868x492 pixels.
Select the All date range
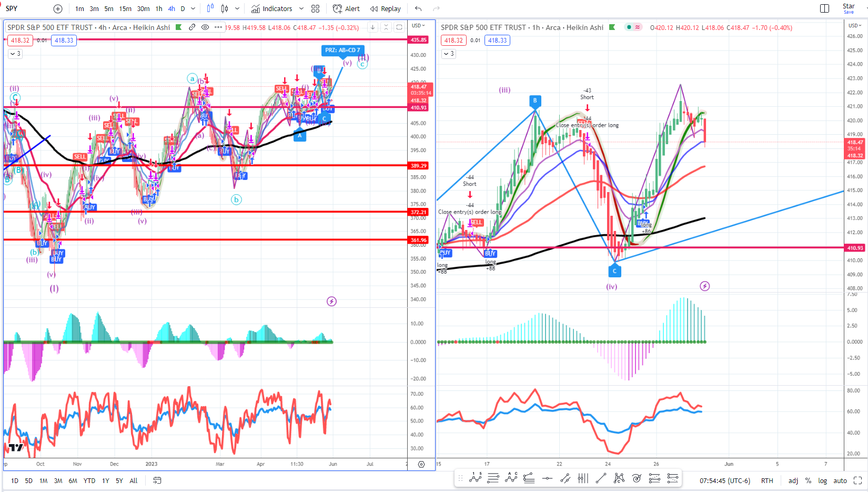(x=134, y=480)
